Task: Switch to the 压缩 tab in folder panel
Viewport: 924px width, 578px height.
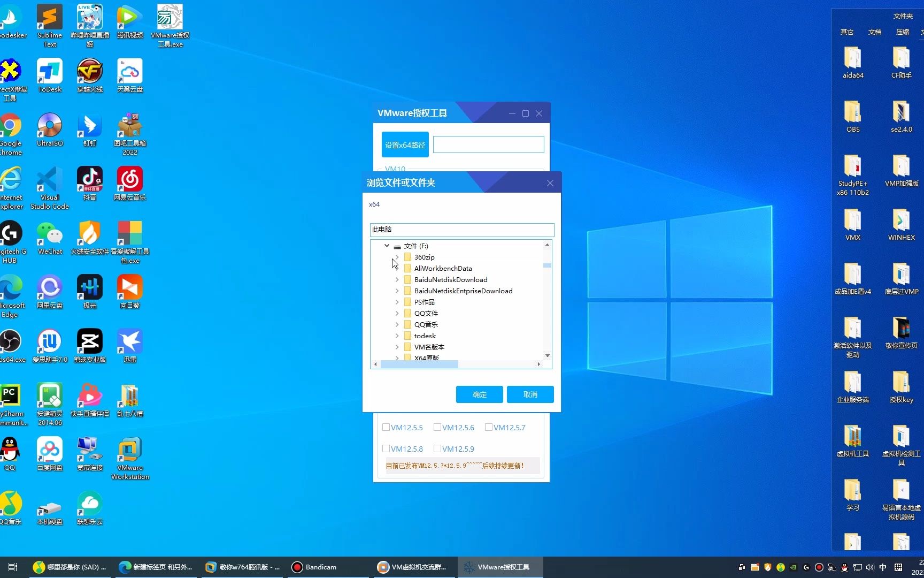Action: tap(902, 32)
